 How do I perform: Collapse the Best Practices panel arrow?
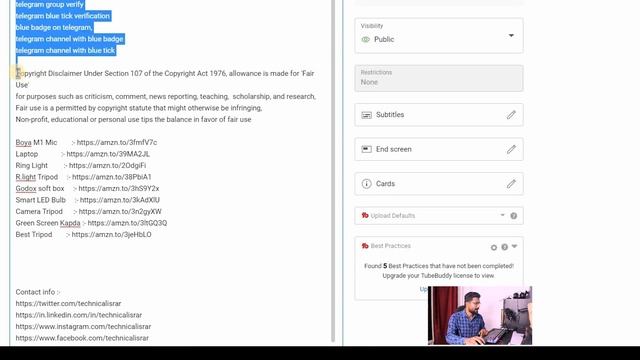pos(514,246)
